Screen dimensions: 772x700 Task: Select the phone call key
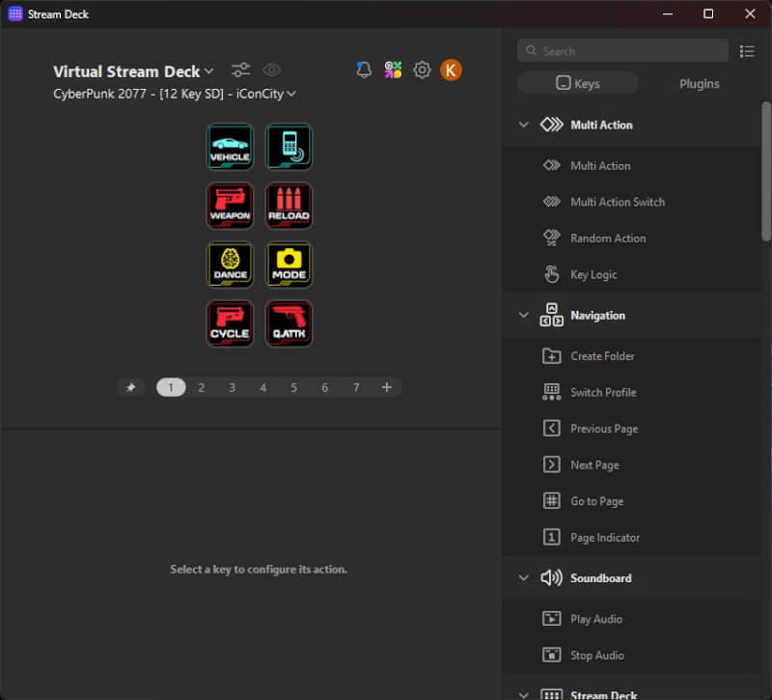point(289,147)
